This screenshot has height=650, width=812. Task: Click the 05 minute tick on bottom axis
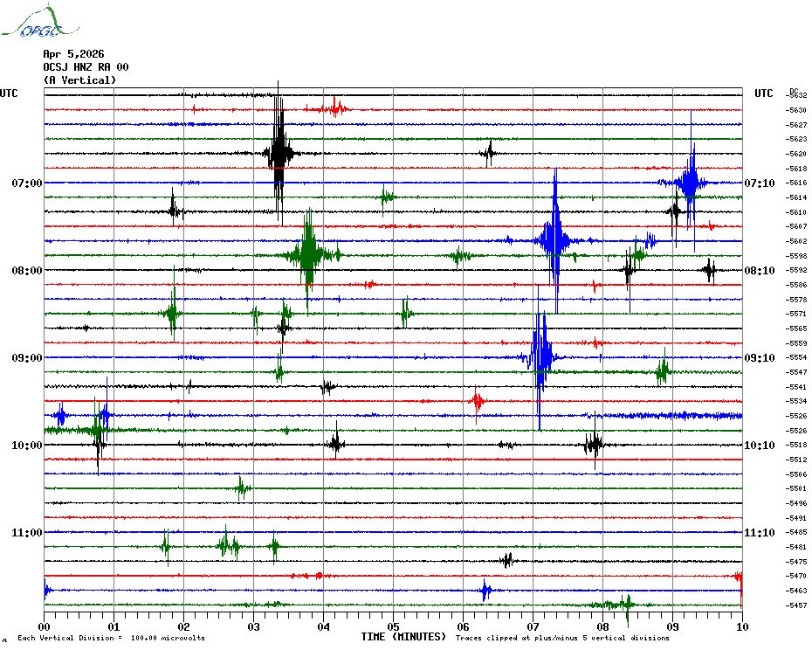(x=393, y=626)
